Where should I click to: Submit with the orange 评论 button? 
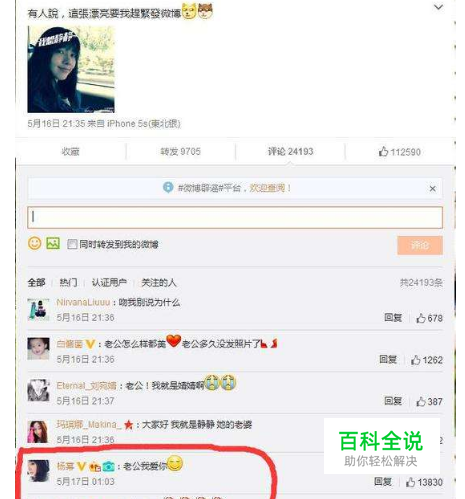tap(420, 245)
